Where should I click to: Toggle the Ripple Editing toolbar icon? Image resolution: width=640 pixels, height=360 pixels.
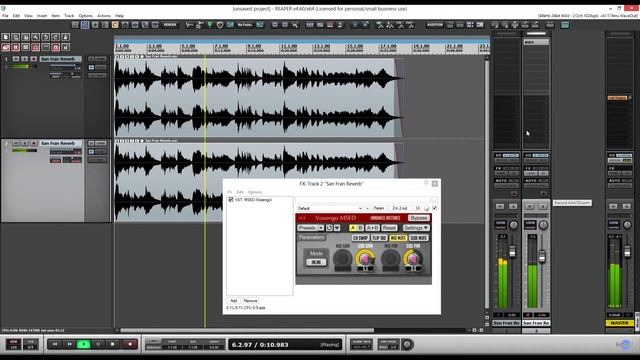point(26,47)
